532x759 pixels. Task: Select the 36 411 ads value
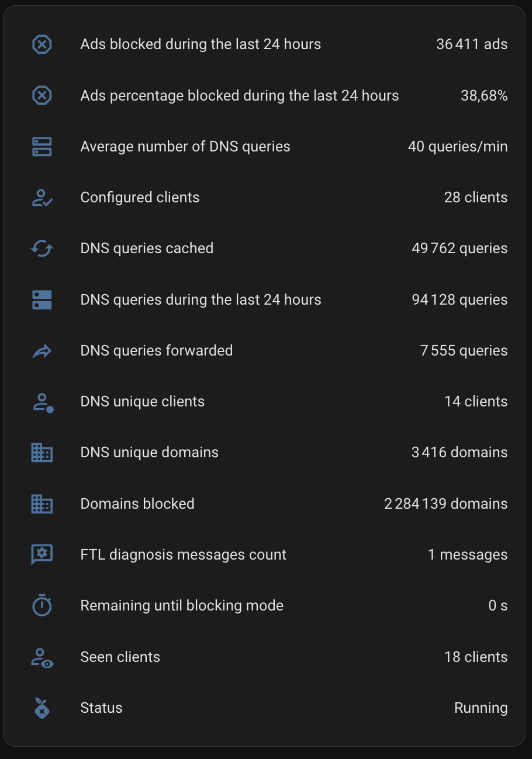tap(472, 44)
